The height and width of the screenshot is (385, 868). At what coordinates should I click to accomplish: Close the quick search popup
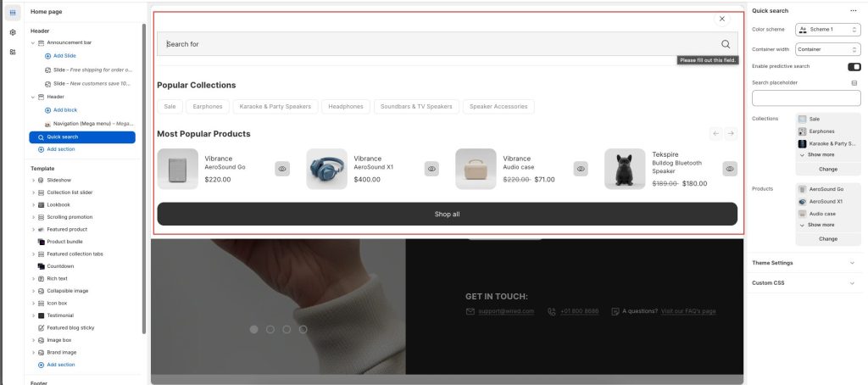pyautogui.click(x=722, y=18)
